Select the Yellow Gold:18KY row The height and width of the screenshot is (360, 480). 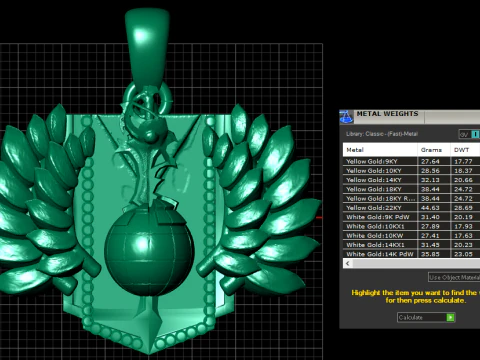click(411, 189)
